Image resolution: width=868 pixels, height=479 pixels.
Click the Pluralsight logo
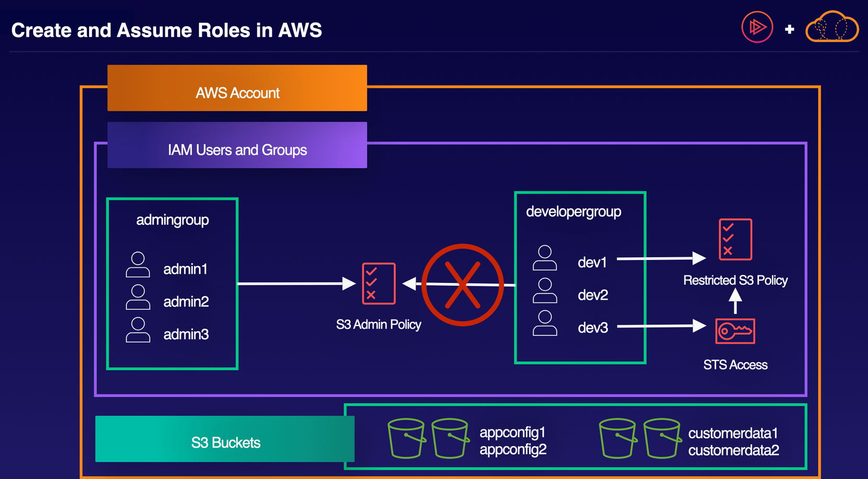pos(756,27)
